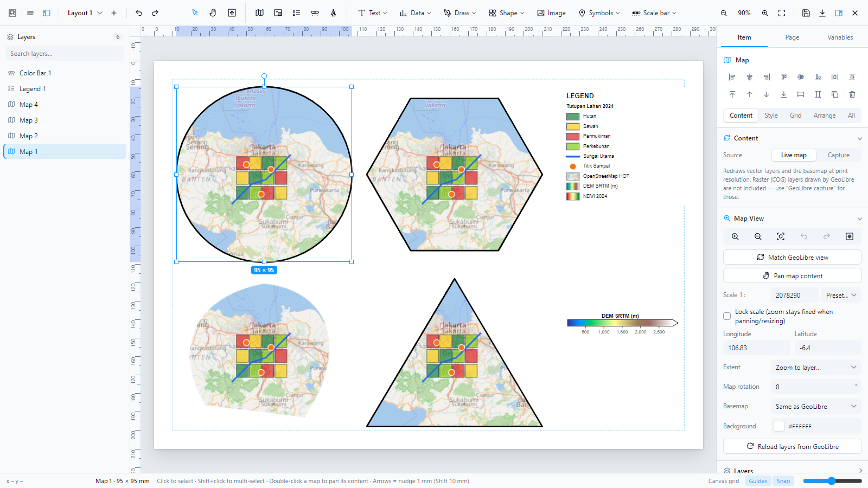Select Live map source option
The width and height of the screenshot is (868, 488).
pos(794,155)
